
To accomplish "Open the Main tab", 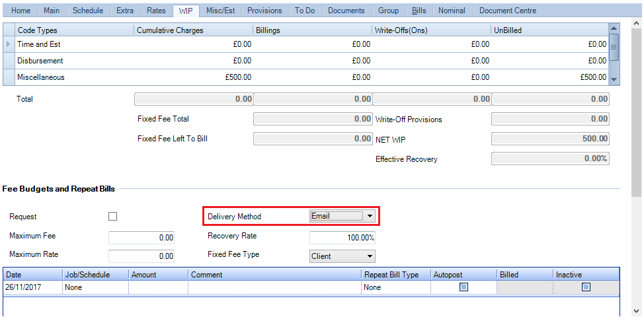I will click(52, 11).
